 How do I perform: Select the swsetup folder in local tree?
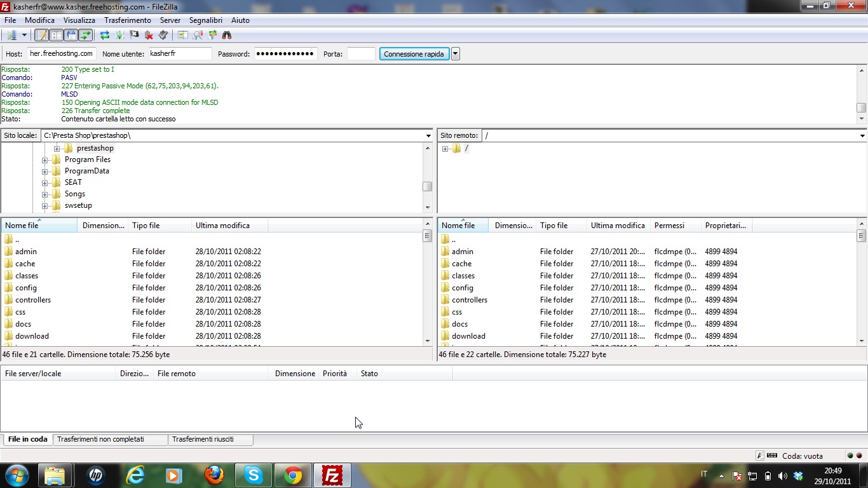tap(78, 205)
